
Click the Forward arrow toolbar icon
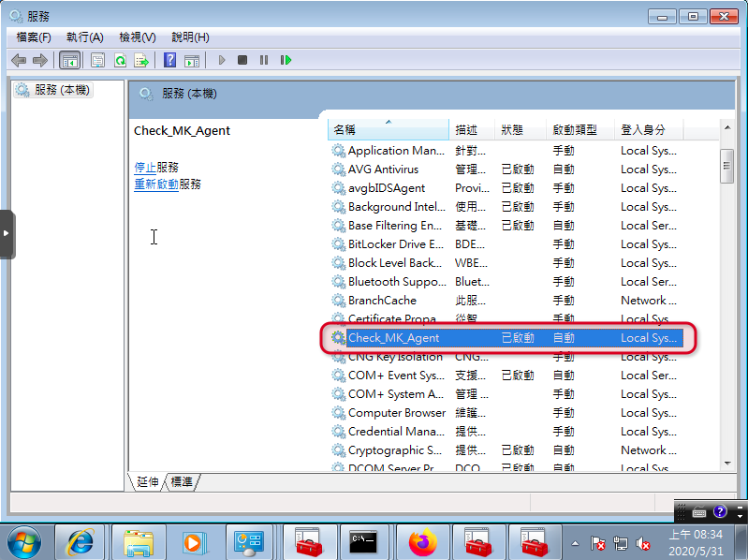(x=40, y=60)
